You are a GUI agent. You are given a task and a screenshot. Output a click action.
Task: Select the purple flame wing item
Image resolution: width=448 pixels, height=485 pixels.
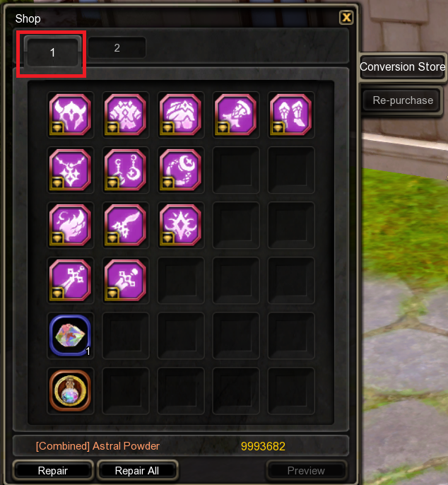click(70, 225)
